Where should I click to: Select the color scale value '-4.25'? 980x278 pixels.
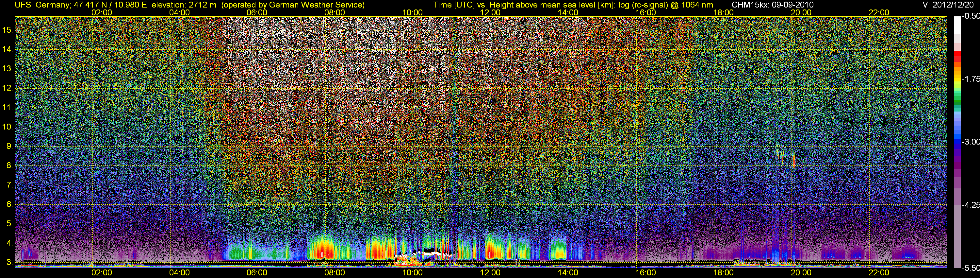971,205
